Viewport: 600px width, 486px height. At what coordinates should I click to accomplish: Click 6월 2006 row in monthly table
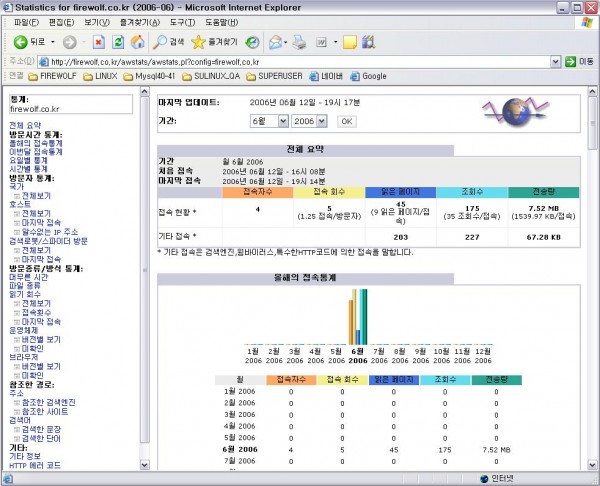[x=368, y=450]
